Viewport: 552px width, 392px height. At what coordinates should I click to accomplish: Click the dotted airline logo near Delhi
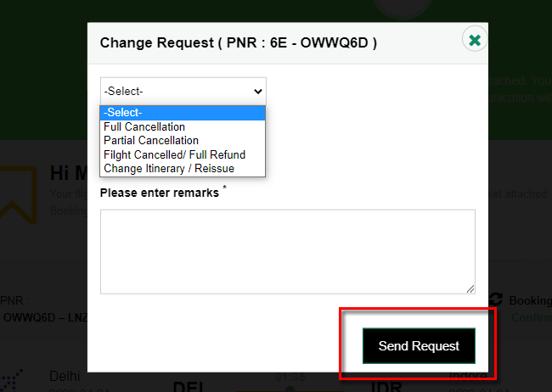pyautogui.click(x=11, y=381)
